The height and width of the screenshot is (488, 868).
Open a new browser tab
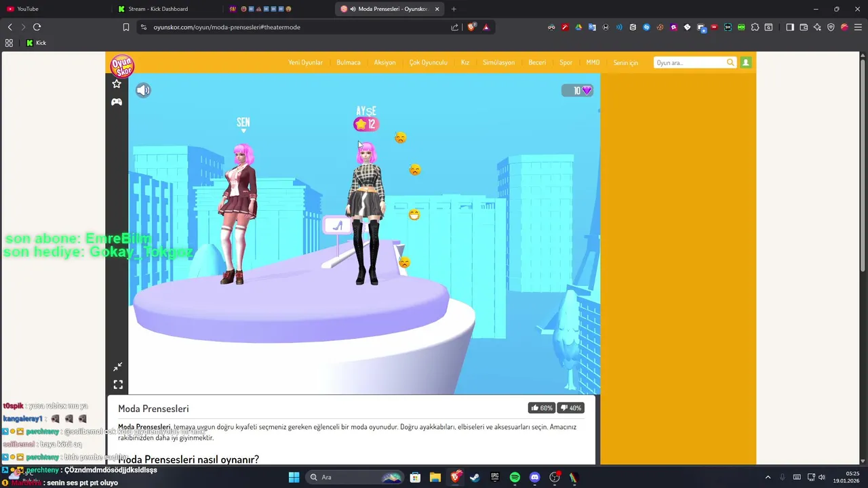454,9
